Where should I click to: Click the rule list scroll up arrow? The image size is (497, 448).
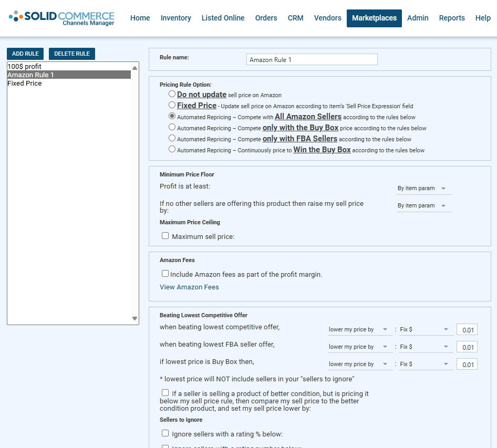pyautogui.click(x=134, y=68)
